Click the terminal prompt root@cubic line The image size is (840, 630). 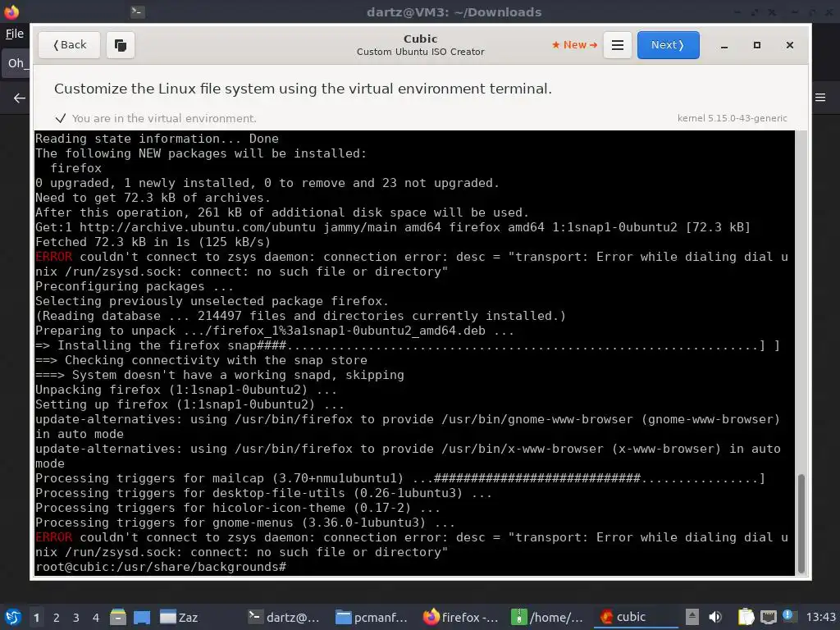[x=161, y=567]
